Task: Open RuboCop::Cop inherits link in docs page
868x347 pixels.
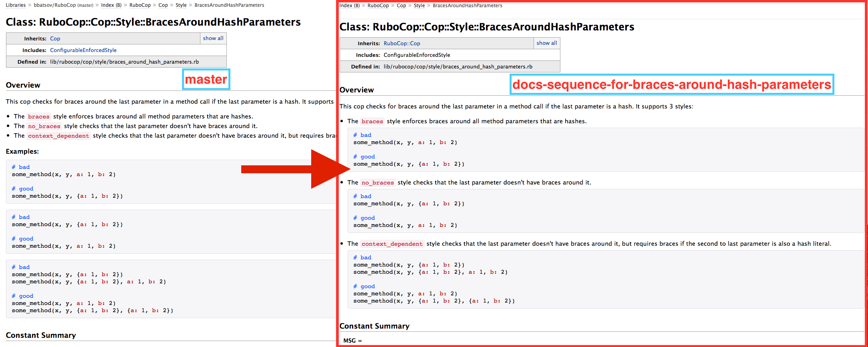Action: tap(402, 44)
